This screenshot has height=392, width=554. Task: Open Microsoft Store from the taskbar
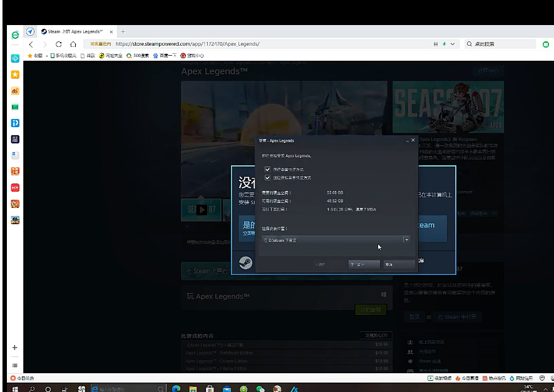pos(210,388)
